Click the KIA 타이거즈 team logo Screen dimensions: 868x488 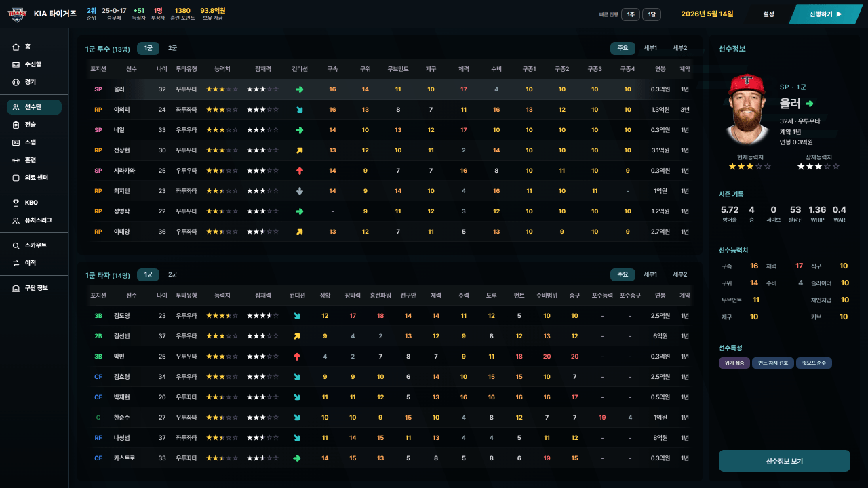(x=17, y=14)
